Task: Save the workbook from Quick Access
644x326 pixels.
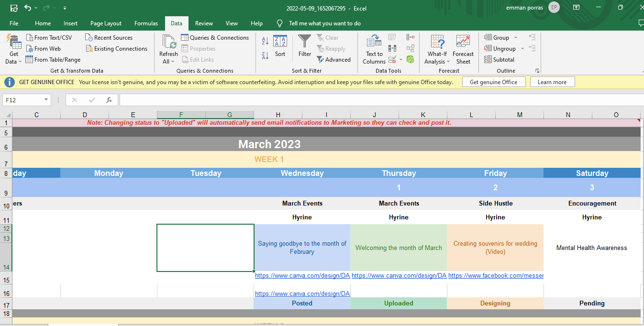Action: pos(14,8)
